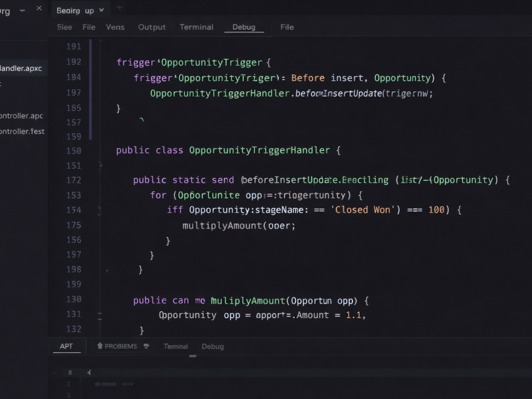Viewport: 532px width, 399px height.
Task: Open the PROBLEMS panel tab
Action: coord(121,346)
